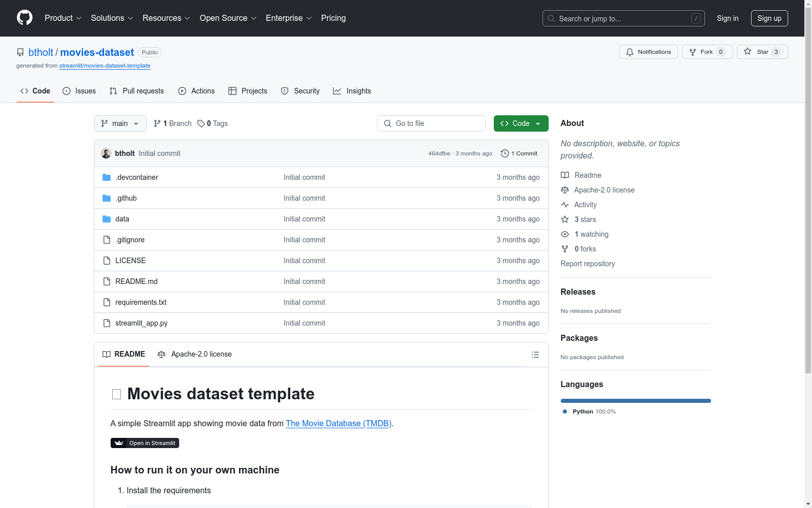Image resolution: width=812 pixels, height=508 pixels.
Task: Click the branch icon next to 1 Branch
Action: point(157,123)
